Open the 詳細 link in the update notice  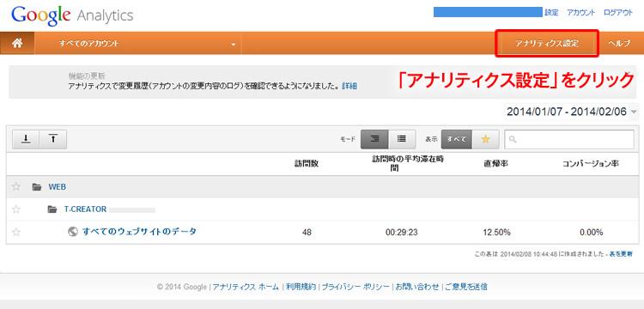(349, 86)
